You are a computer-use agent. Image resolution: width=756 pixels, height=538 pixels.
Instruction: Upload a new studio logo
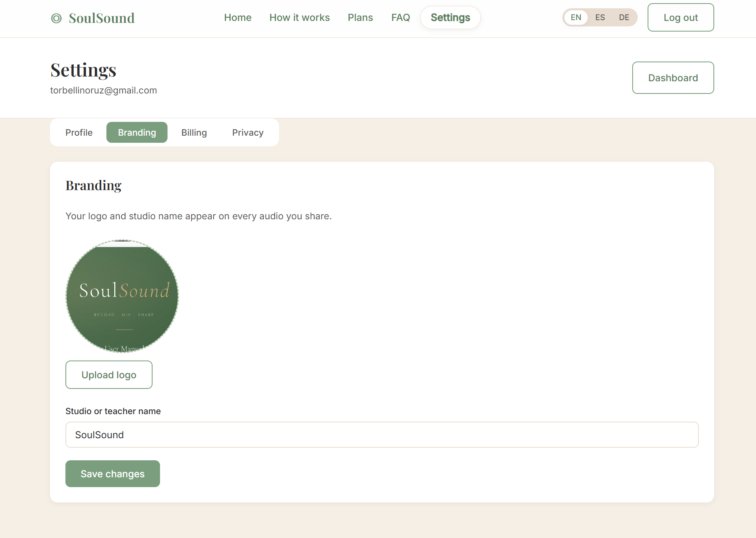pos(109,375)
